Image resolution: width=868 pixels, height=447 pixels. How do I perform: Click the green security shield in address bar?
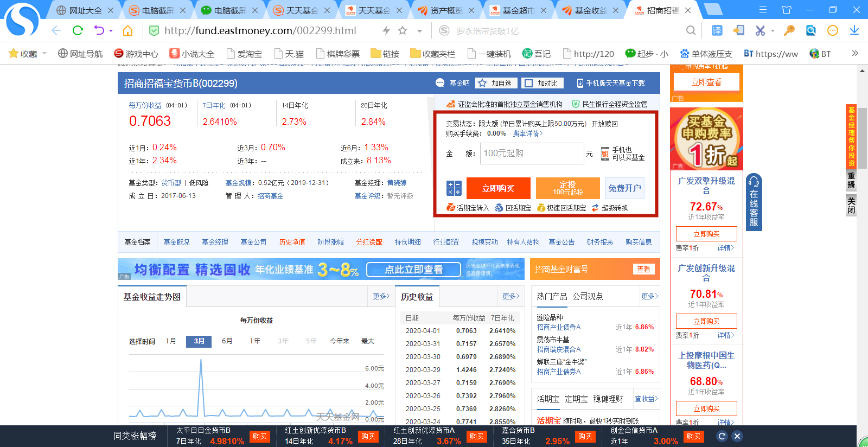[154, 31]
